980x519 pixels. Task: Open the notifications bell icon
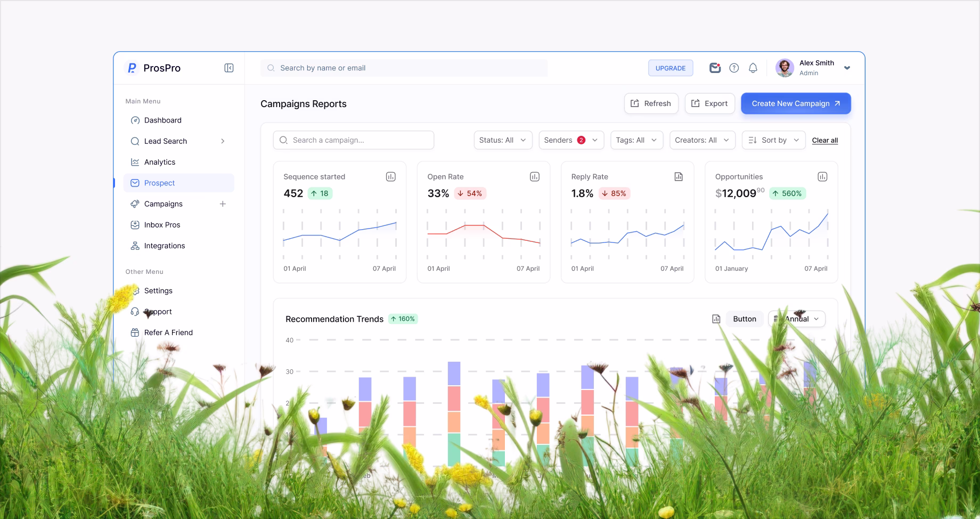tap(753, 68)
